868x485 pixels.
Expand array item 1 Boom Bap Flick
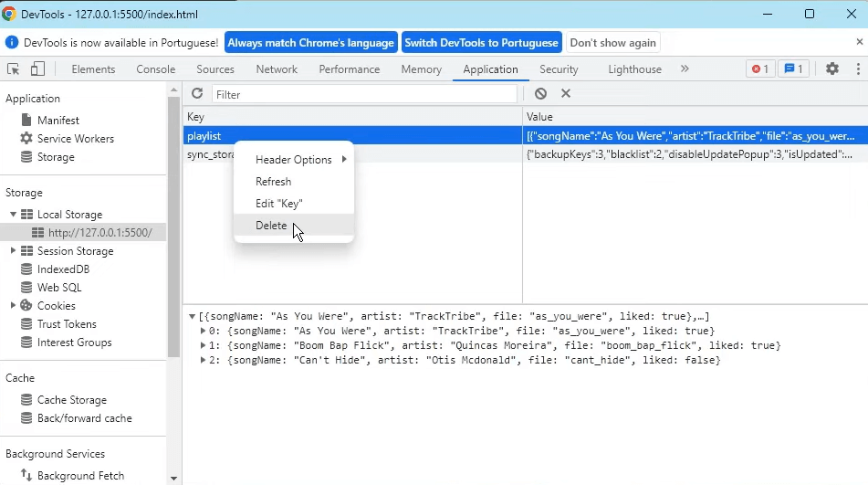[x=204, y=346]
